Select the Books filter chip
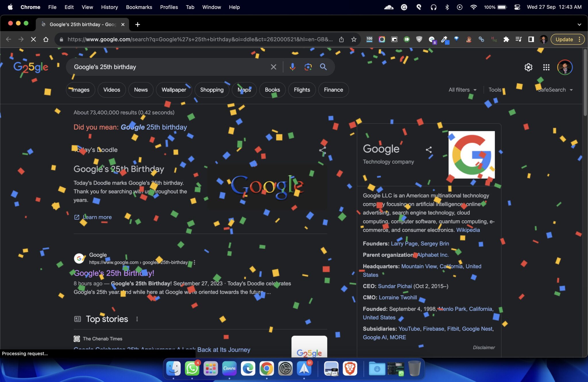This screenshot has width=588, height=382. tap(272, 90)
